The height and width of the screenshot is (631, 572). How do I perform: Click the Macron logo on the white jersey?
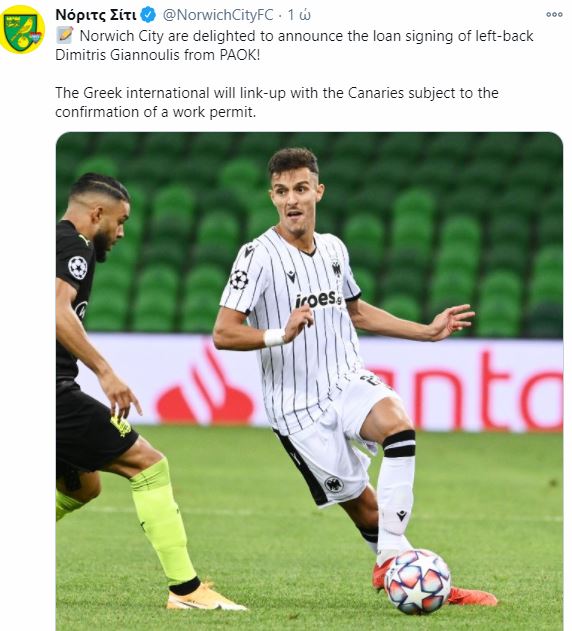(x=291, y=276)
